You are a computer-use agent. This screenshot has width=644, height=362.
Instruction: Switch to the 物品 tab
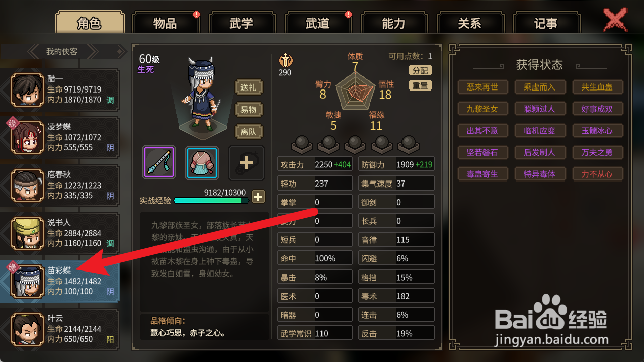tap(165, 23)
